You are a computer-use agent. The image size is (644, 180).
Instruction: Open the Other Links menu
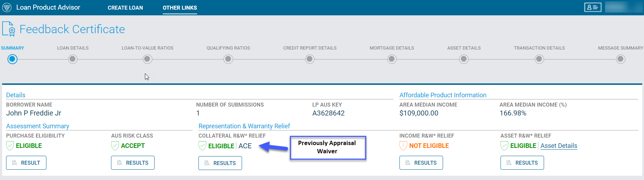coord(180,7)
